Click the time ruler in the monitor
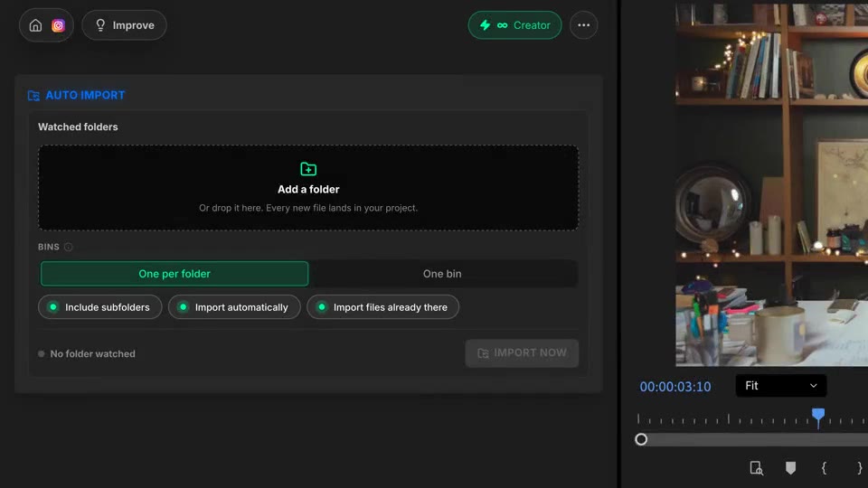 click(753, 419)
